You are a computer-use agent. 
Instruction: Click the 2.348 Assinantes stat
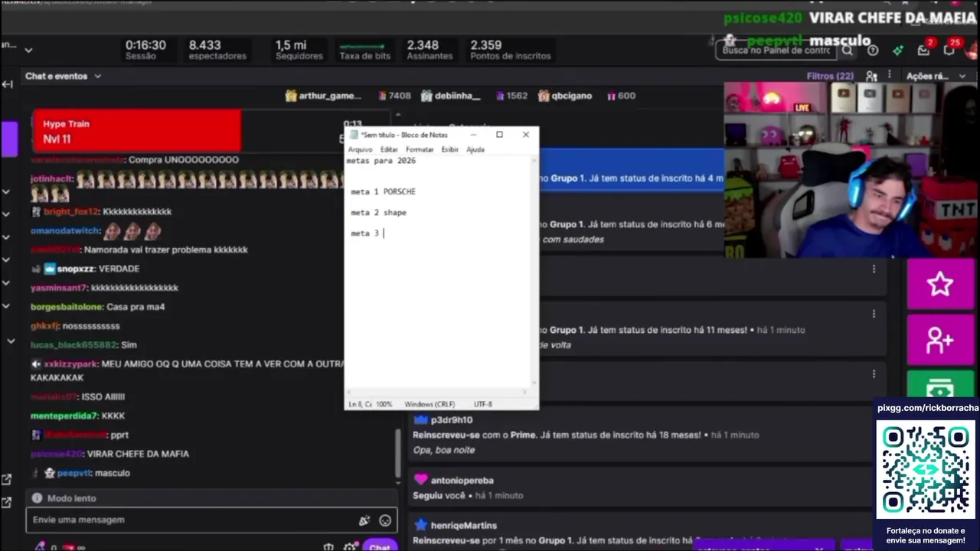coord(430,50)
